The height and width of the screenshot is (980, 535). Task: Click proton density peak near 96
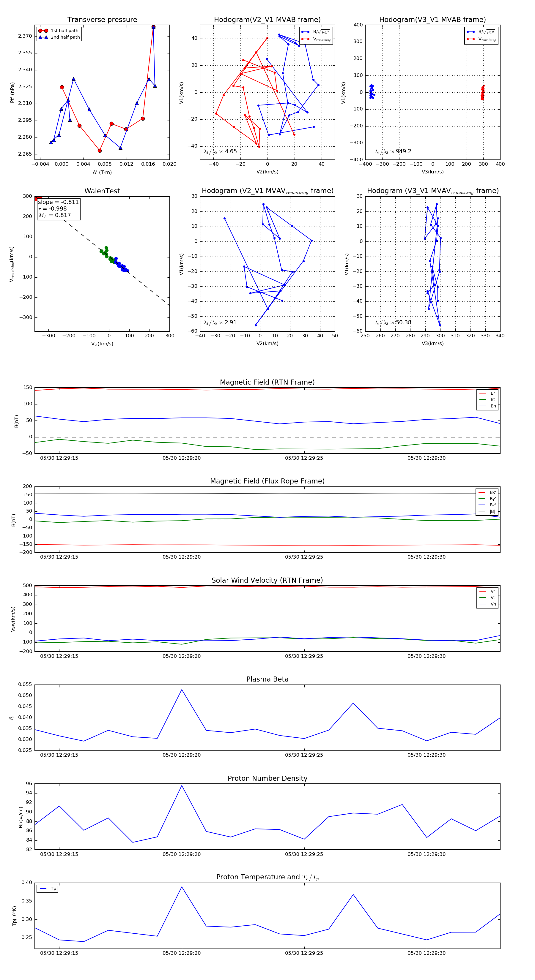coord(182,785)
